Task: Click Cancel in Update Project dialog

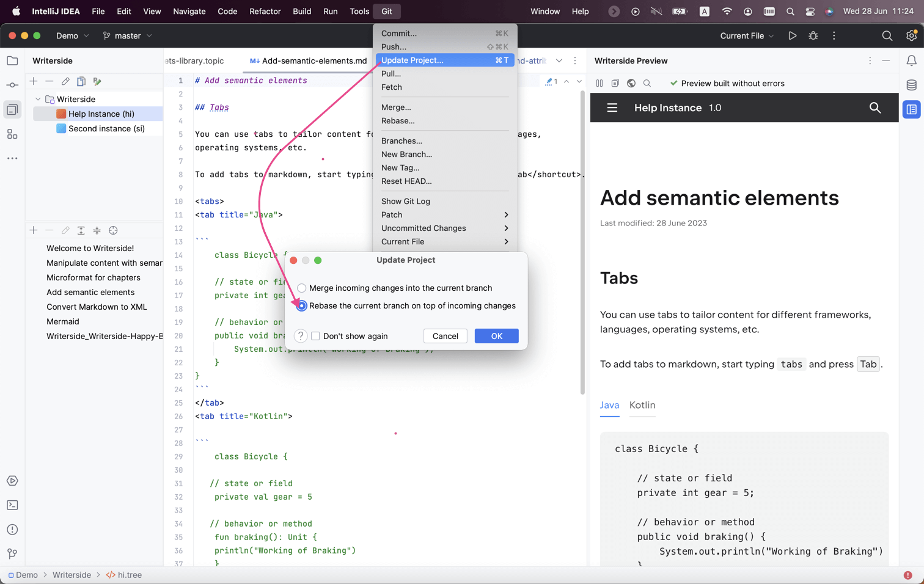Action: (445, 336)
